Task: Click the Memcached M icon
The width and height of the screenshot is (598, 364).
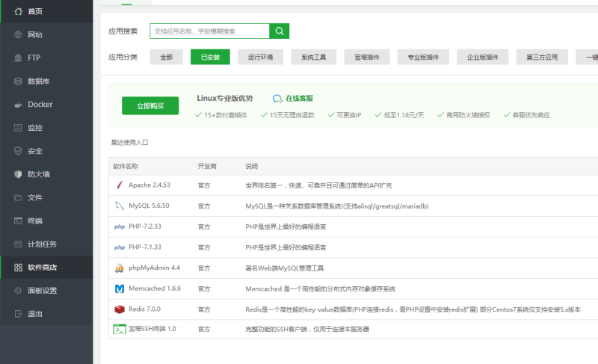Action: tap(120, 289)
